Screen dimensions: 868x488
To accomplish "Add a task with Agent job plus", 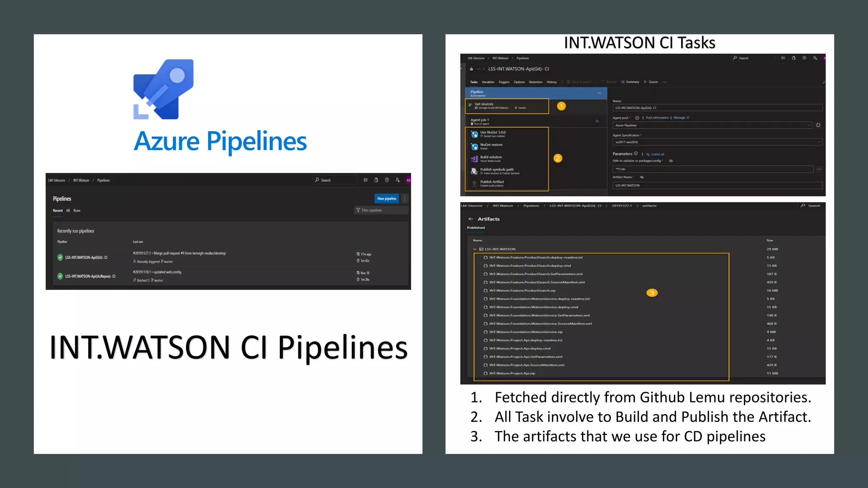I will 597,121.
